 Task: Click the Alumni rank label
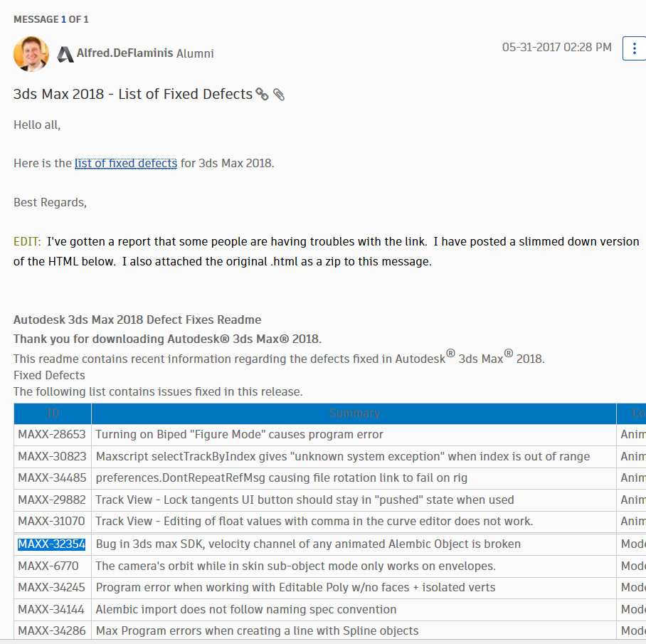tap(195, 54)
